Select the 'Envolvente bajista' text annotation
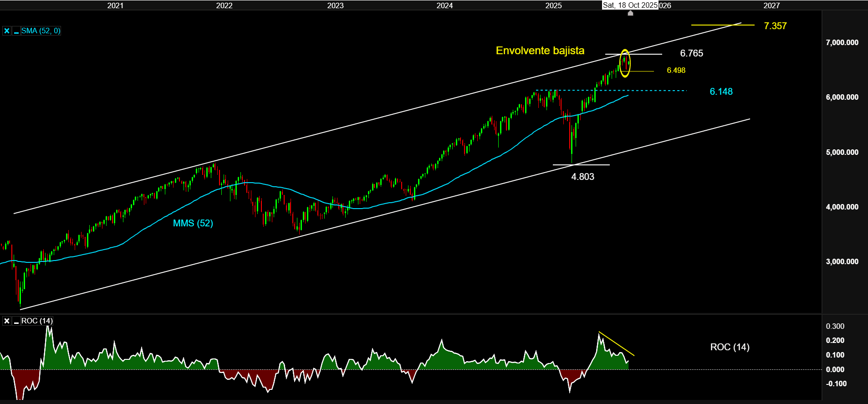The image size is (868, 404). [x=540, y=51]
